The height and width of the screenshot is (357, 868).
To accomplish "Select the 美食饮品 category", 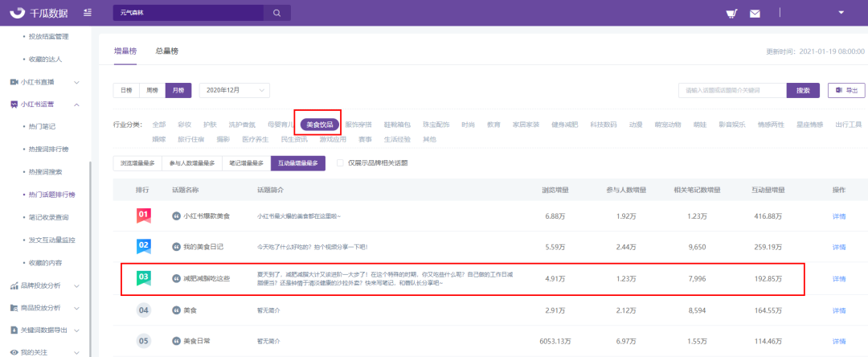I will (319, 125).
